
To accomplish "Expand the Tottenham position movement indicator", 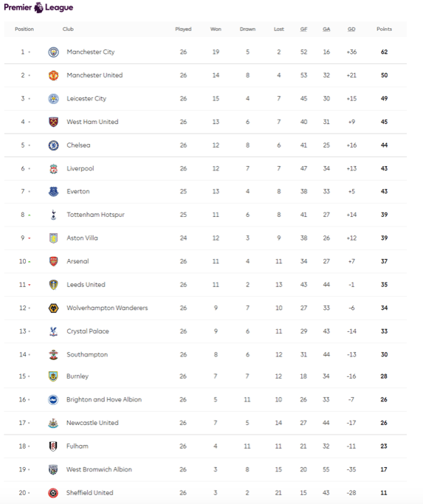I will coord(30,215).
